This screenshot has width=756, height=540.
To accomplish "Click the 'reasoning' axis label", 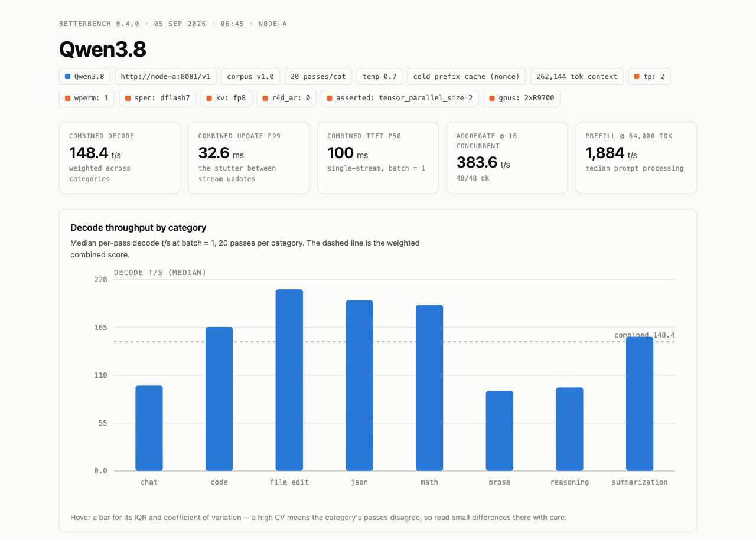I will pos(569,482).
